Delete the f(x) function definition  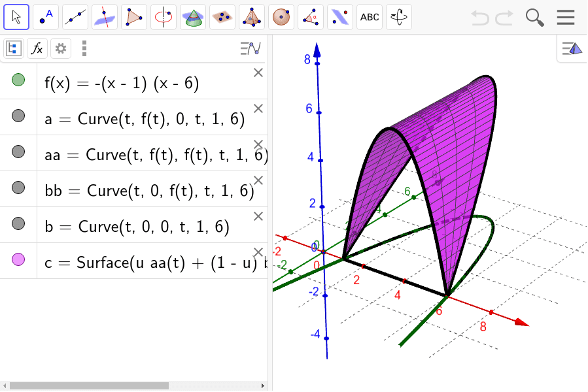pyautogui.click(x=258, y=73)
